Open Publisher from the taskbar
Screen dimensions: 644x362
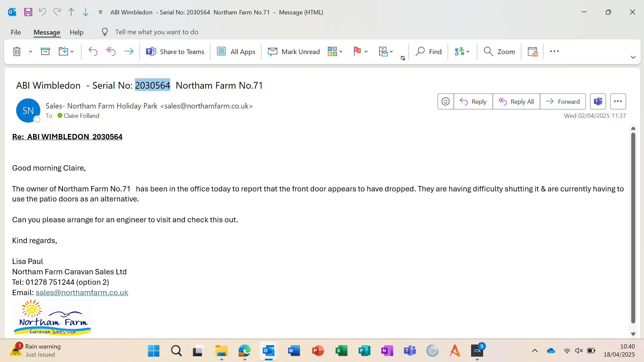pyautogui.click(x=364, y=351)
